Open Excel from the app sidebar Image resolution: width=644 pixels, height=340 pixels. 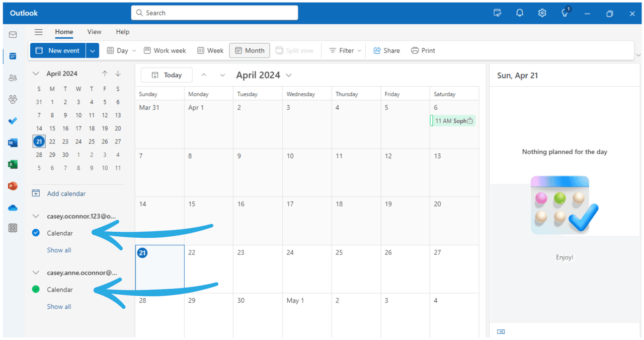tap(13, 164)
